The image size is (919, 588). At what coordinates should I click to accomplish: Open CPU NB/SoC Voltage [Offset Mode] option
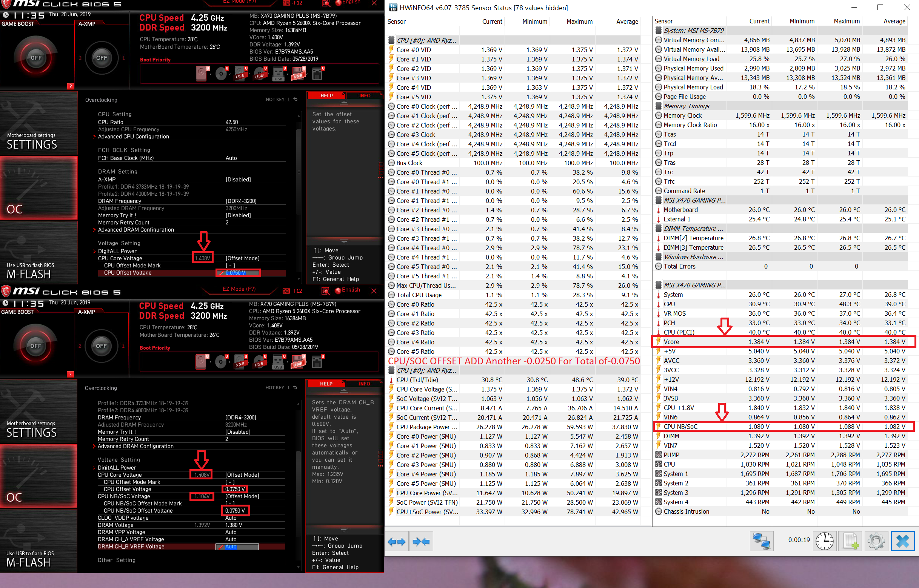242,496
